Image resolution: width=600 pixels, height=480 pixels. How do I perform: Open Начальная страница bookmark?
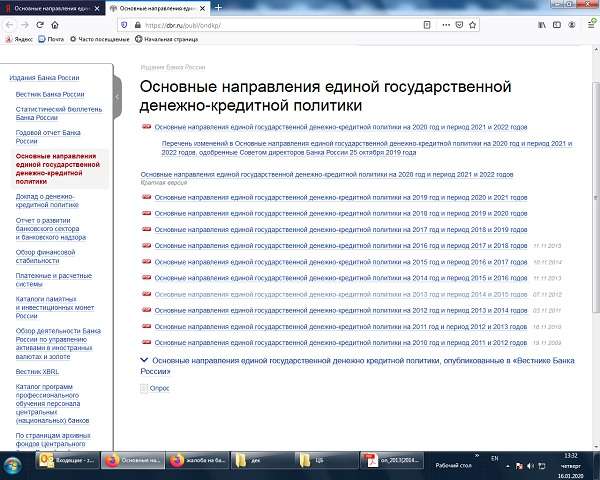166,39
